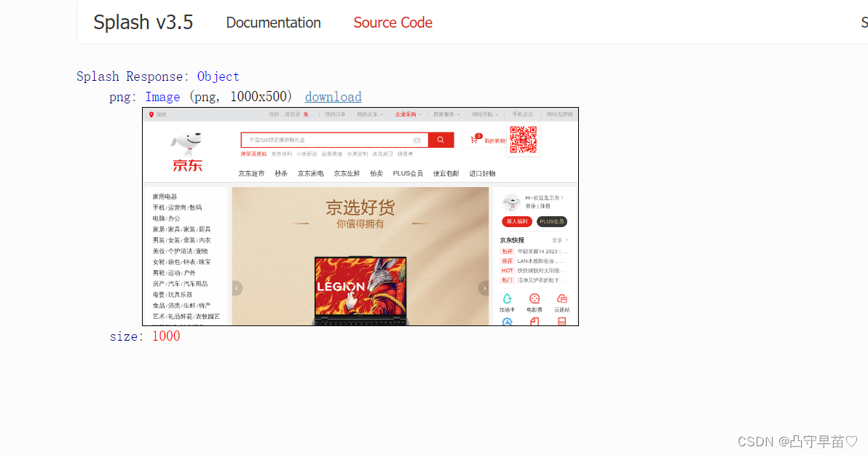Click the camera image-search icon in search box
The height and width of the screenshot is (455, 868).
[417, 140]
